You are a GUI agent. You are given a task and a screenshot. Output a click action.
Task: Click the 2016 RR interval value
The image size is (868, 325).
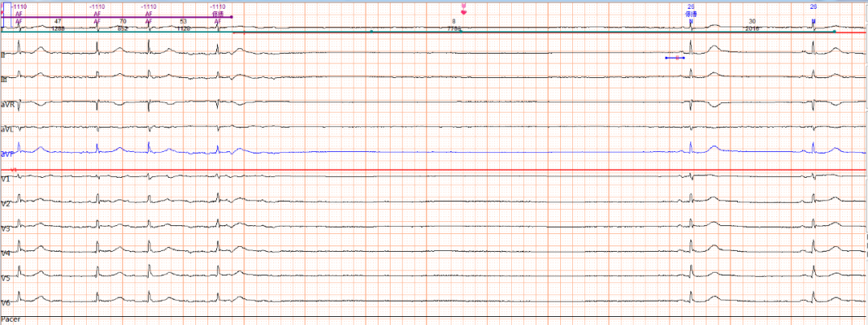(751, 27)
